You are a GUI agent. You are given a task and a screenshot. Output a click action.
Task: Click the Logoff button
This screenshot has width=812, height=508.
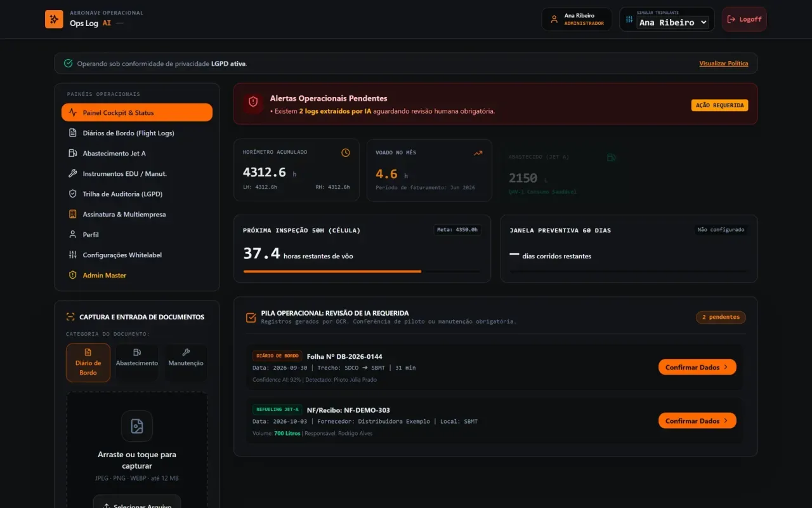tap(744, 19)
